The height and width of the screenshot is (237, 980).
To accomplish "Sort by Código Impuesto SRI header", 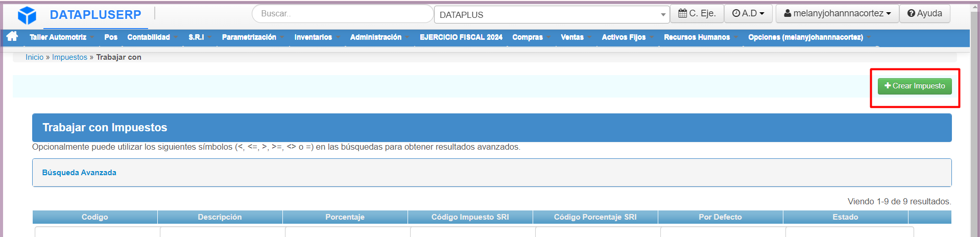I will click(470, 217).
